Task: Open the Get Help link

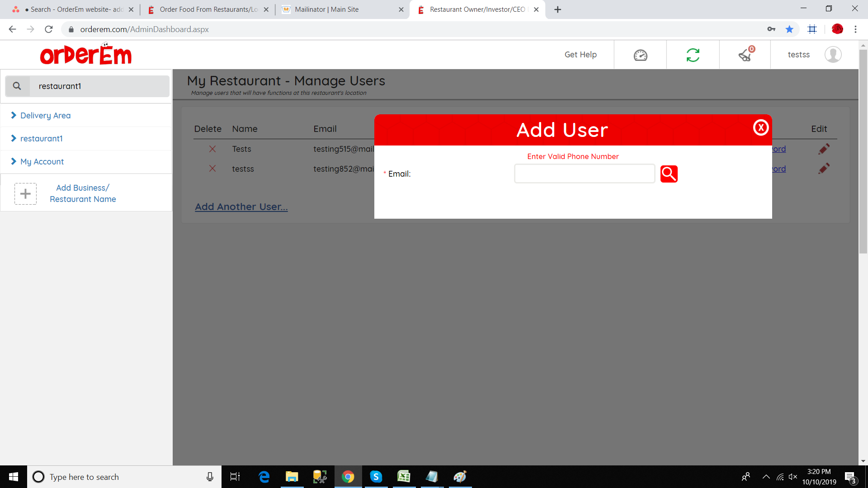Action: pyautogui.click(x=580, y=55)
